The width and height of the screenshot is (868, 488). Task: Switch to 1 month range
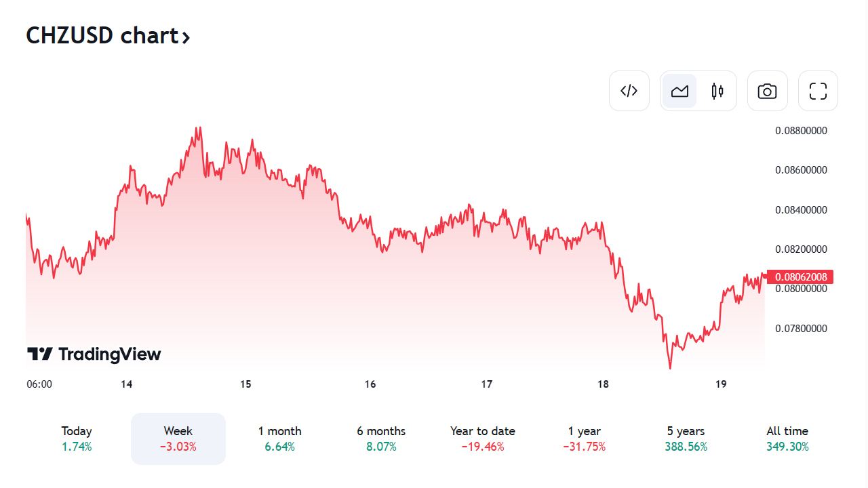(279, 439)
